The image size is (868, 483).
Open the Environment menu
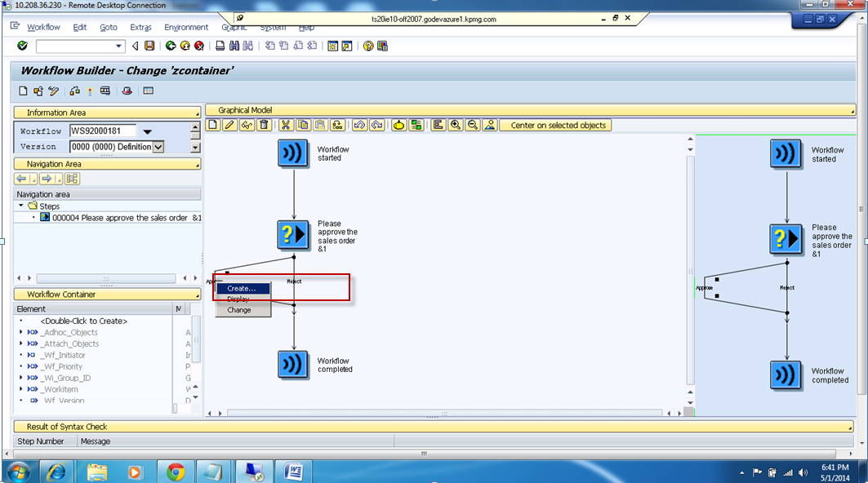click(x=186, y=27)
